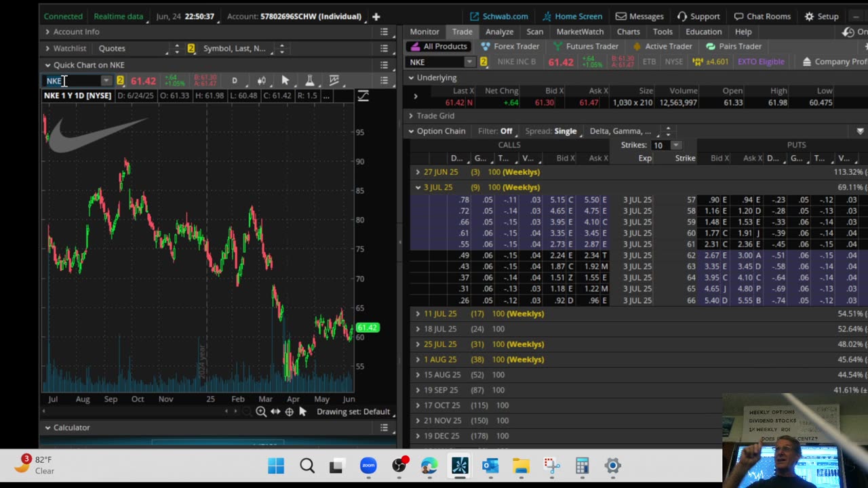The height and width of the screenshot is (488, 868).
Task: Switch to Futures Trader view
Action: coord(586,46)
